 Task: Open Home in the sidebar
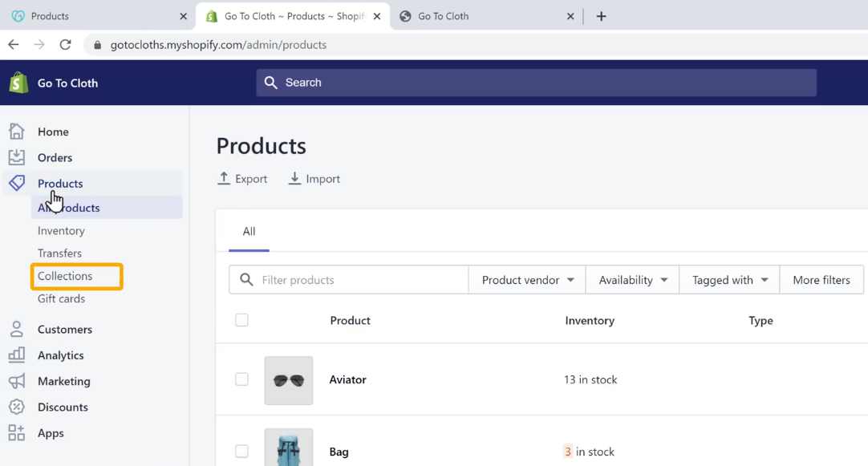53,132
